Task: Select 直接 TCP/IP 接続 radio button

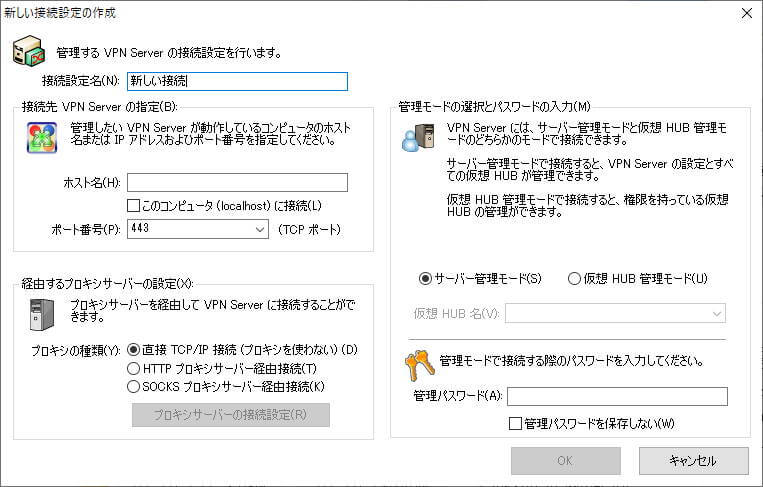Action: point(134,350)
